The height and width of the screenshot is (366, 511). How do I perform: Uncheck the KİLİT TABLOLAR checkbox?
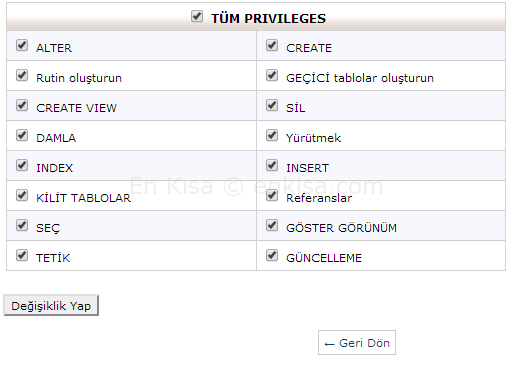pos(22,195)
